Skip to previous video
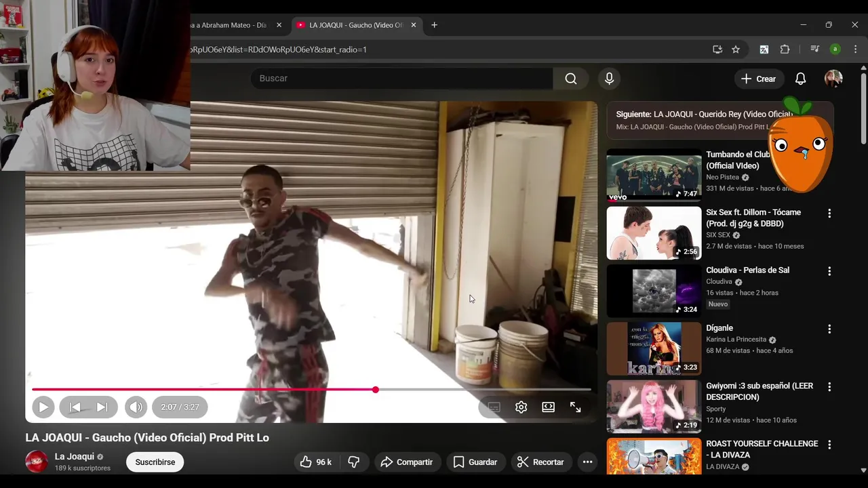This screenshot has width=868, height=488. click(75, 407)
